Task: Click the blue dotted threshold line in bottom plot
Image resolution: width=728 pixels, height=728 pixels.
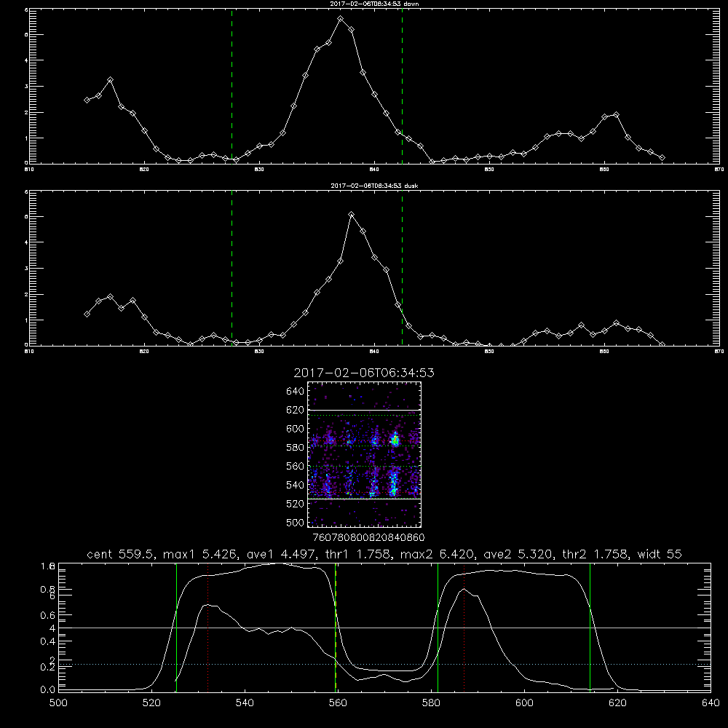Action: pyautogui.click(x=384, y=665)
